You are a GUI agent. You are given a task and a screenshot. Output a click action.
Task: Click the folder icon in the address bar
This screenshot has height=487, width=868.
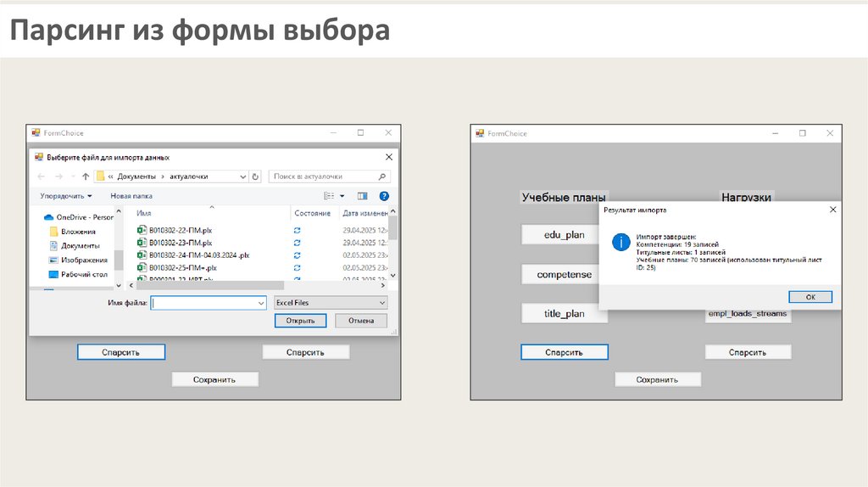tap(100, 176)
